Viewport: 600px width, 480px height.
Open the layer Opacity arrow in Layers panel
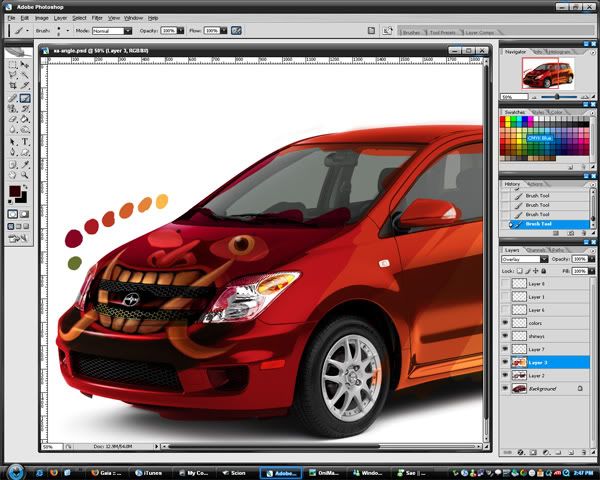click(x=592, y=259)
